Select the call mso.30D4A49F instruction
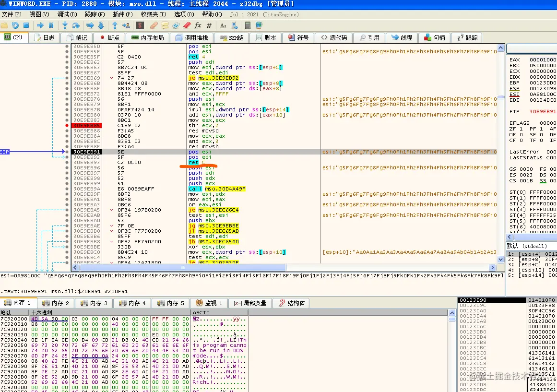This screenshot has width=557, height=392. point(217,189)
